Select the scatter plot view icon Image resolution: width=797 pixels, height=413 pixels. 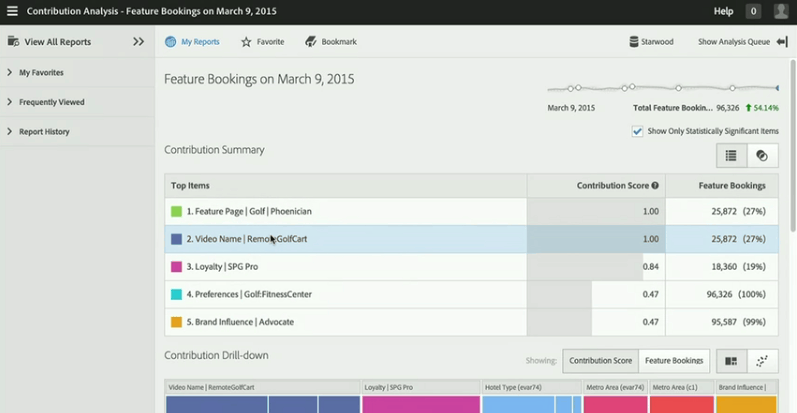click(762, 361)
